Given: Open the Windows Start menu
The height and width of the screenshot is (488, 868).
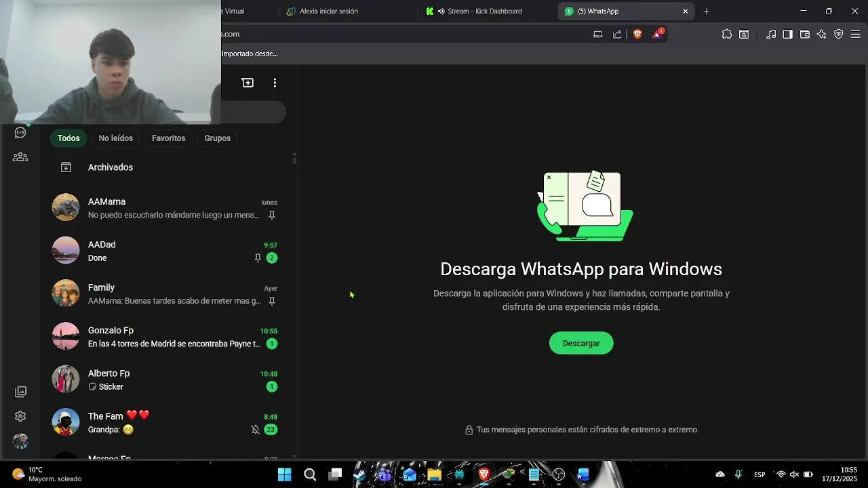Looking at the screenshot, I should tap(284, 474).
